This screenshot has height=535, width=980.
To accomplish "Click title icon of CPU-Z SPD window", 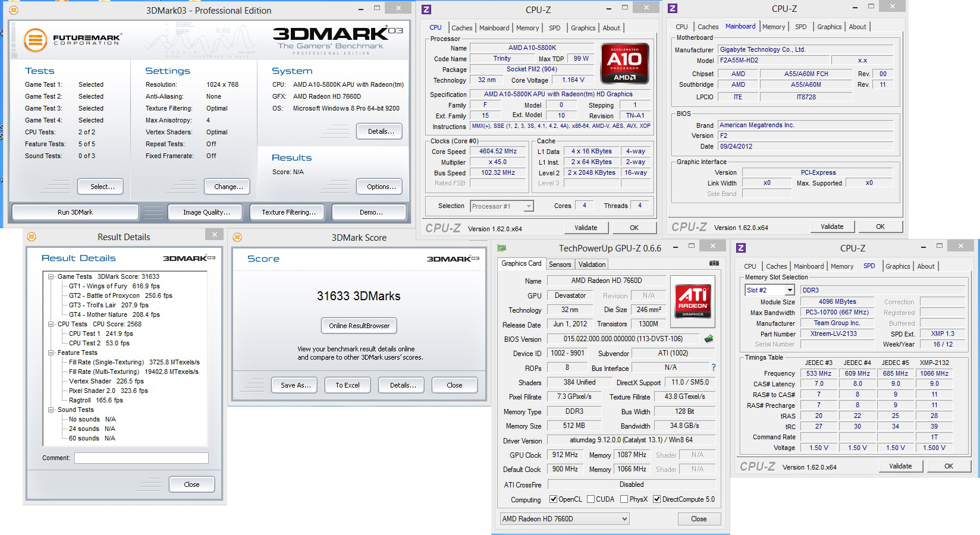I will tap(741, 248).
